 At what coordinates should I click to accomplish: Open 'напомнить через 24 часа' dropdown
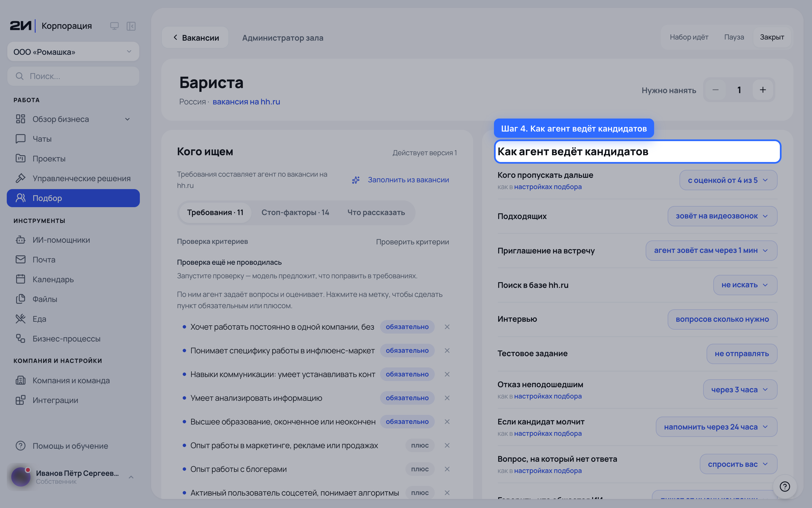pyautogui.click(x=716, y=427)
